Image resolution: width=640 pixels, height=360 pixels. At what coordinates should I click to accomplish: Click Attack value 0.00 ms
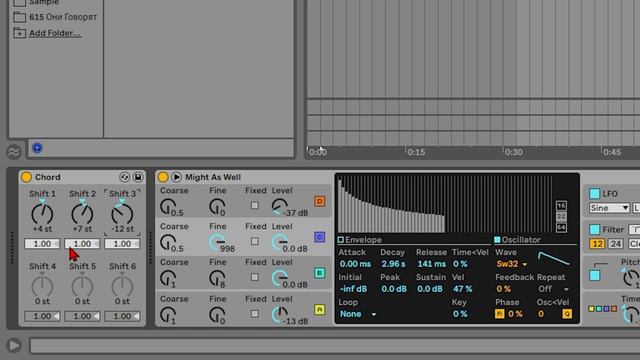355,264
